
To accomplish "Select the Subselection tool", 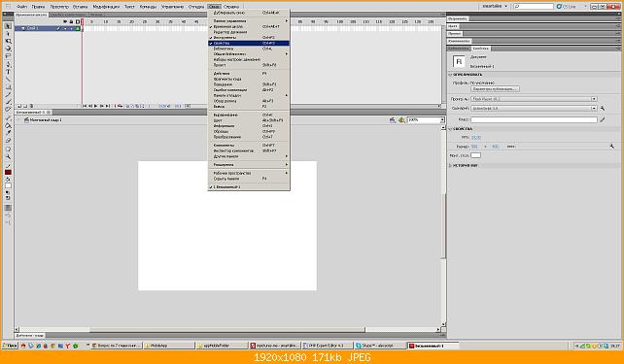I will click(x=8, y=34).
